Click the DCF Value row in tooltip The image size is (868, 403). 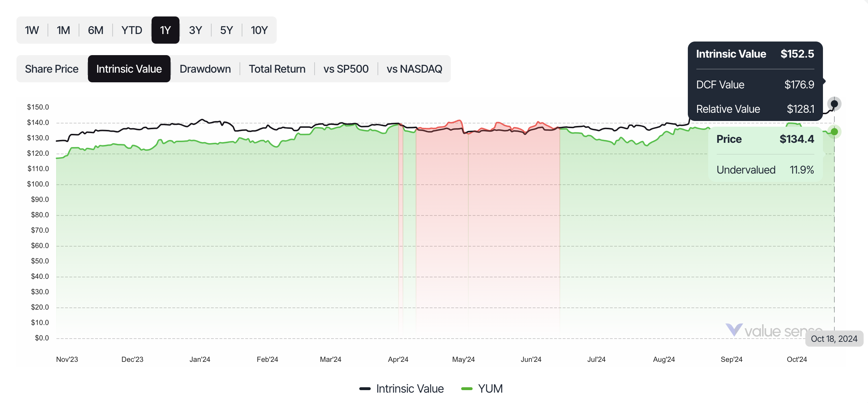click(755, 85)
